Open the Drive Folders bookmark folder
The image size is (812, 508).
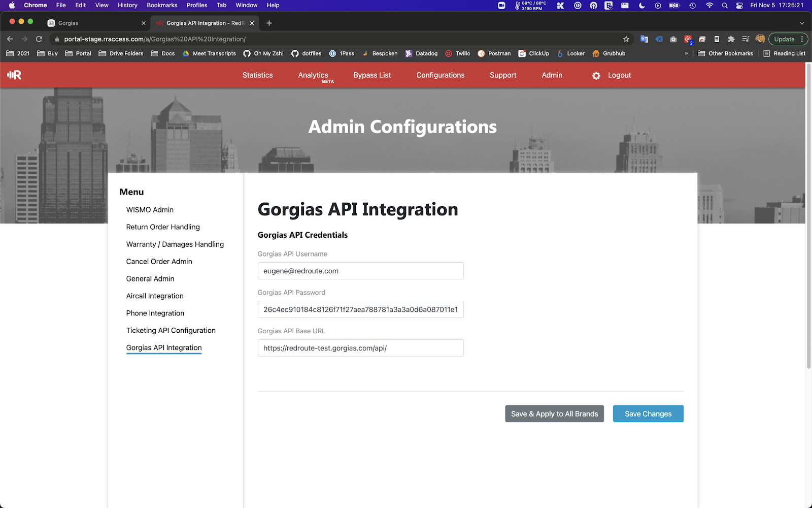(x=121, y=53)
